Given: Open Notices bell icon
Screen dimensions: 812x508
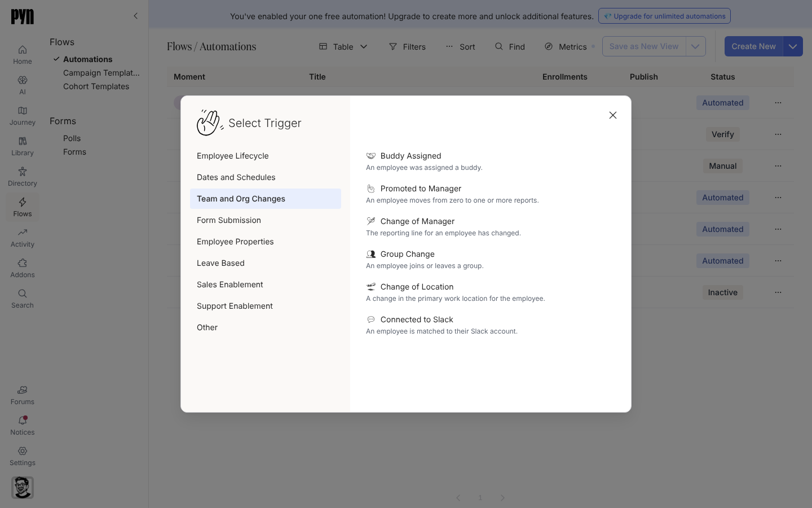Looking at the screenshot, I should click(23, 426).
